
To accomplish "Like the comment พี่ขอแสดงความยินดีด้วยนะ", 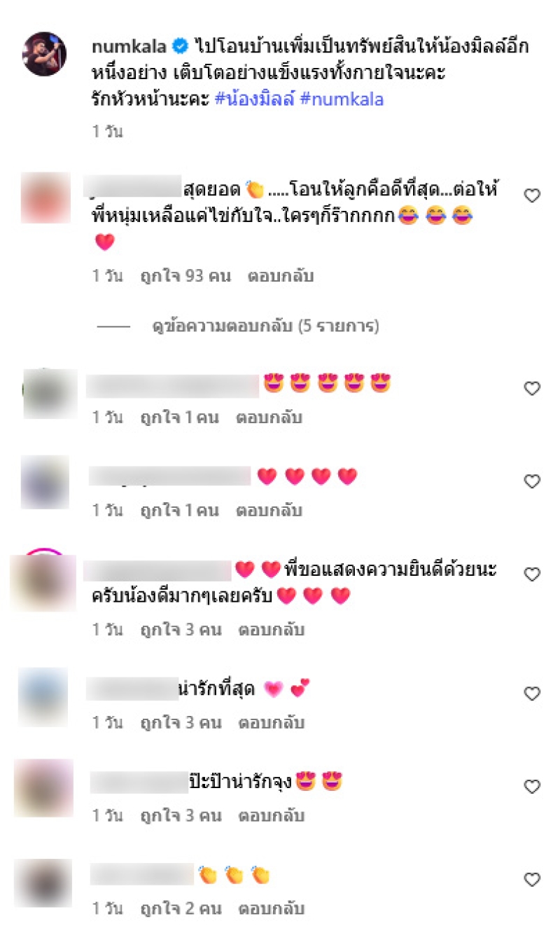I will click(x=532, y=574).
